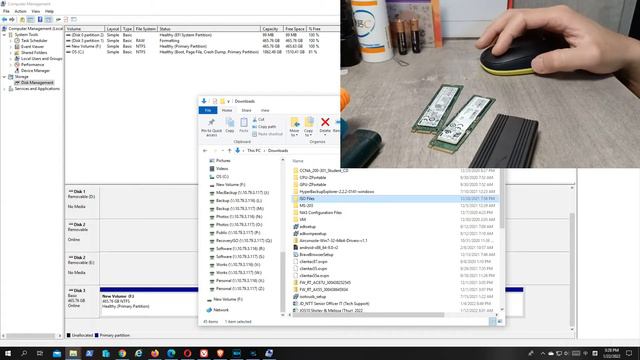
Task: Collapse the Storage tree node
Action: 4,77
